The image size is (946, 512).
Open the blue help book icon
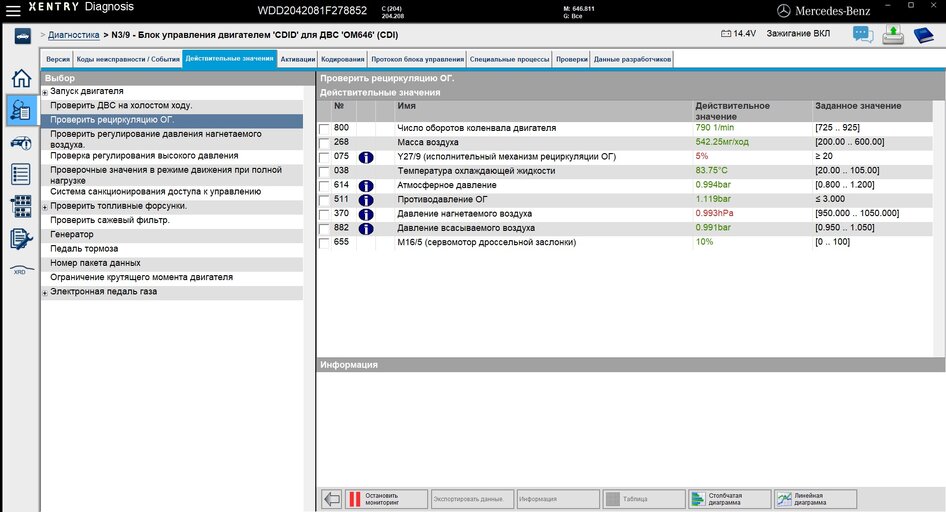923,35
